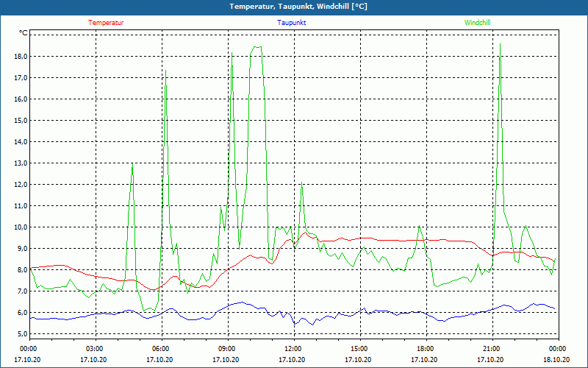
Task: Click the 12:00 time label
Action: [293, 349]
